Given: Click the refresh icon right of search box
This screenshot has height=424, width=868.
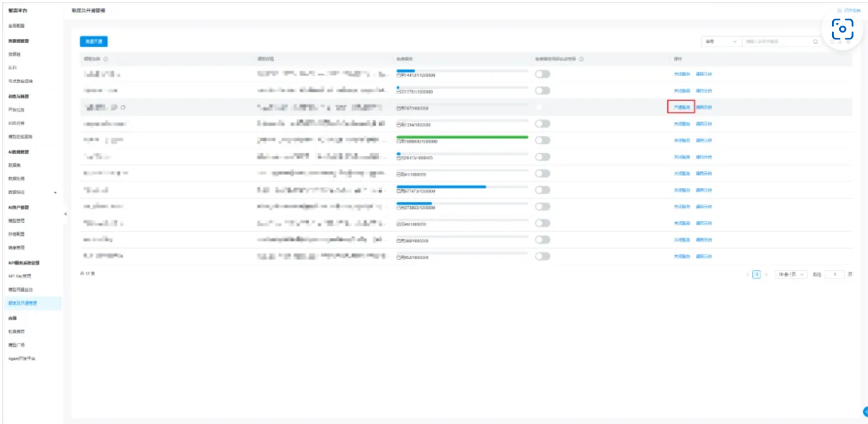Looking at the screenshot, I should click(x=833, y=42).
